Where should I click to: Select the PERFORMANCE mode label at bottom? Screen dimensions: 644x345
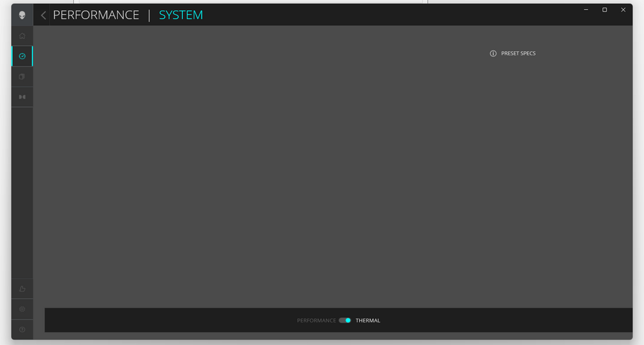pyautogui.click(x=316, y=320)
